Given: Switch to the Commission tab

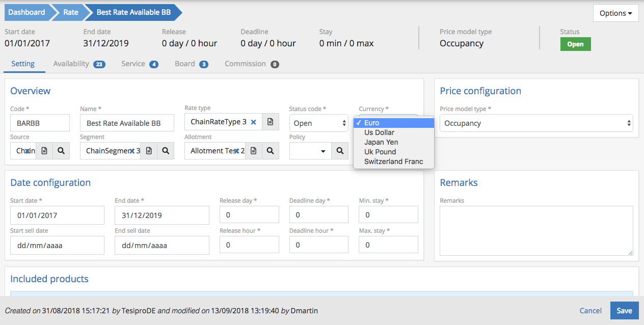Looking at the screenshot, I should pyautogui.click(x=245, y=64).
